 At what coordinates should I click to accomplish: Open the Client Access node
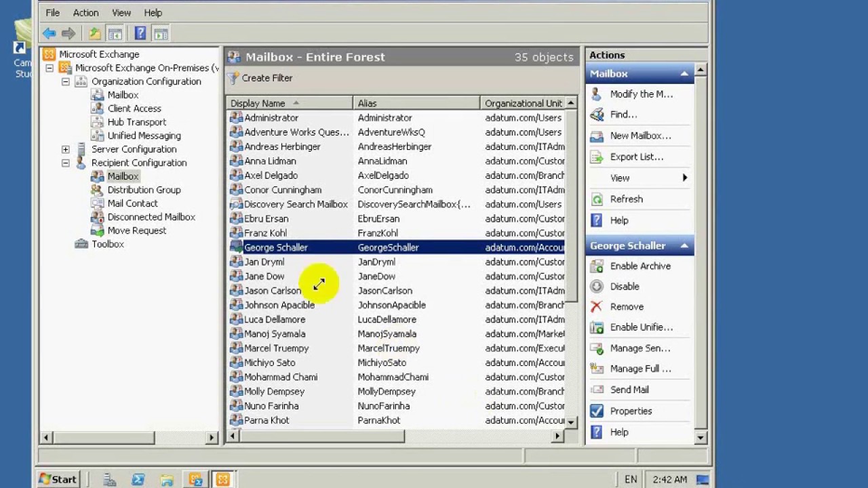coord(134,108)
